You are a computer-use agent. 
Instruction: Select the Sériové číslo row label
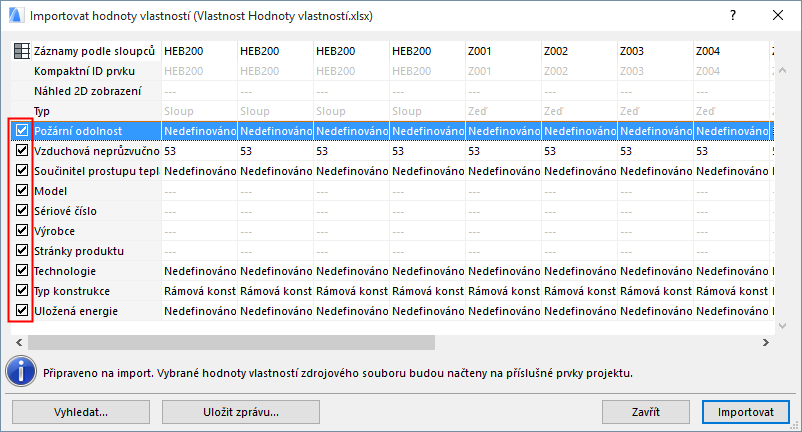click(x=65, y=211)
